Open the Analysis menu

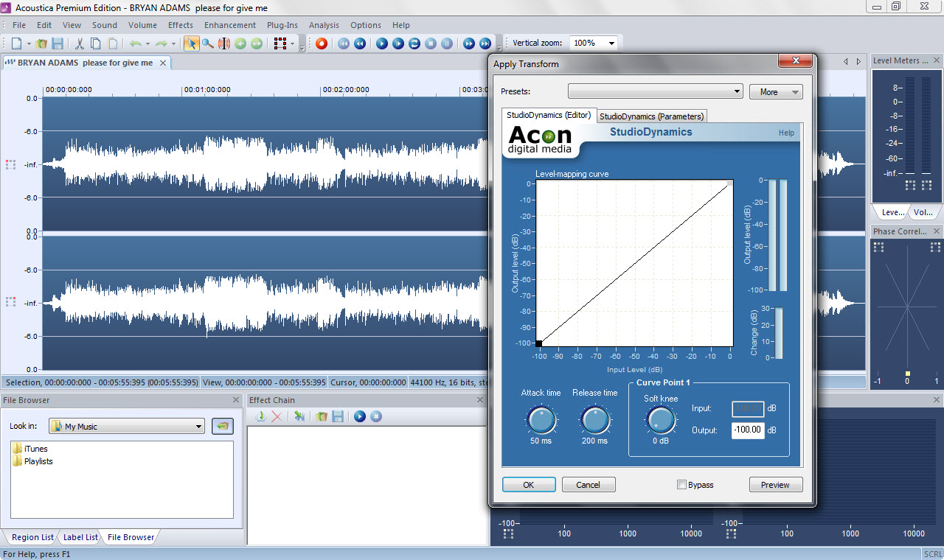pos(324,25)
